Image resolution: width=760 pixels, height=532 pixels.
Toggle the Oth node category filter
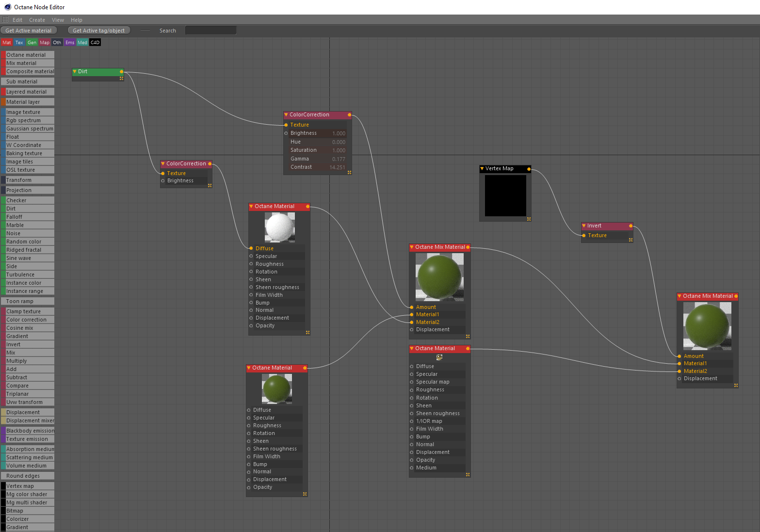[x=57, y=43]
